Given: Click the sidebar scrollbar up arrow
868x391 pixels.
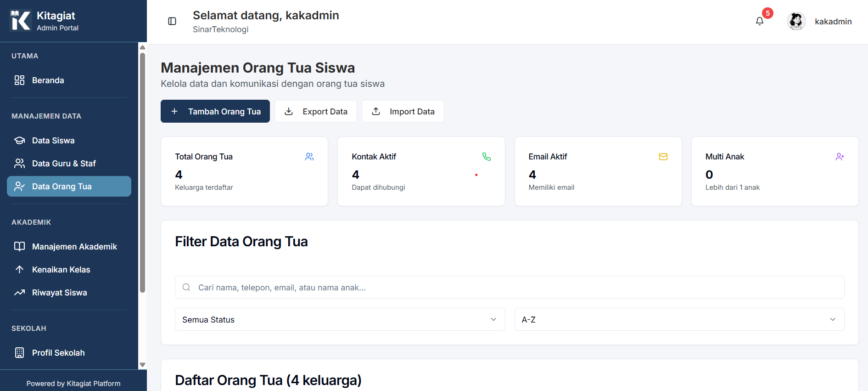Looking at the screenshot, I should coord(142,47).
